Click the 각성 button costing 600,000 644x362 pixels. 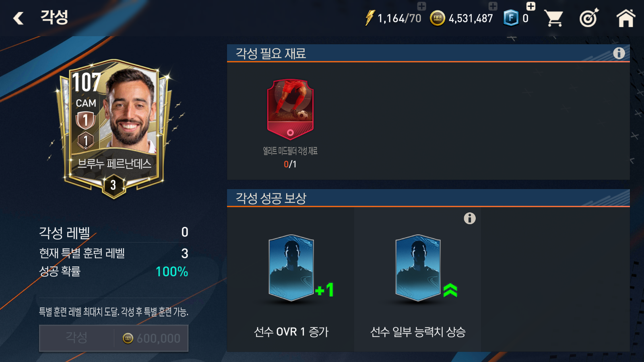[114, 338]
